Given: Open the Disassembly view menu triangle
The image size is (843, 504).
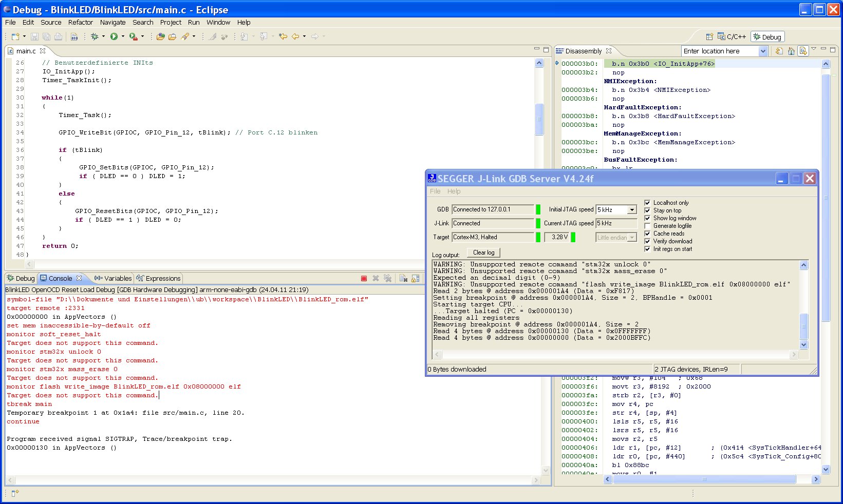Looking at the screenshot, I should [814, 49].
